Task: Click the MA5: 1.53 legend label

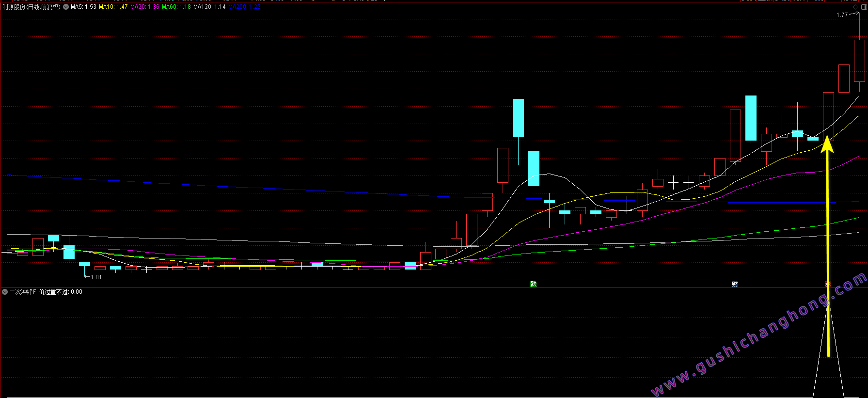Action: pyautogui.click(x=83, y=7)
